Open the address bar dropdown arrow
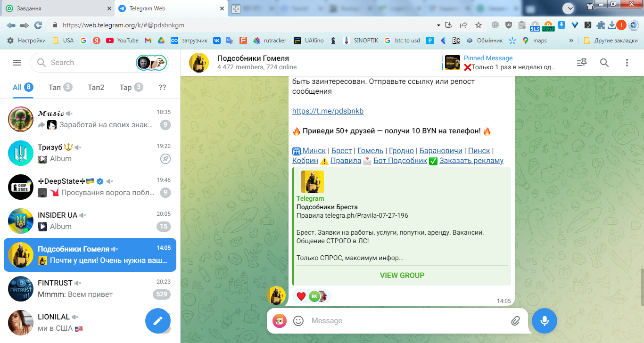 (438, 25)
